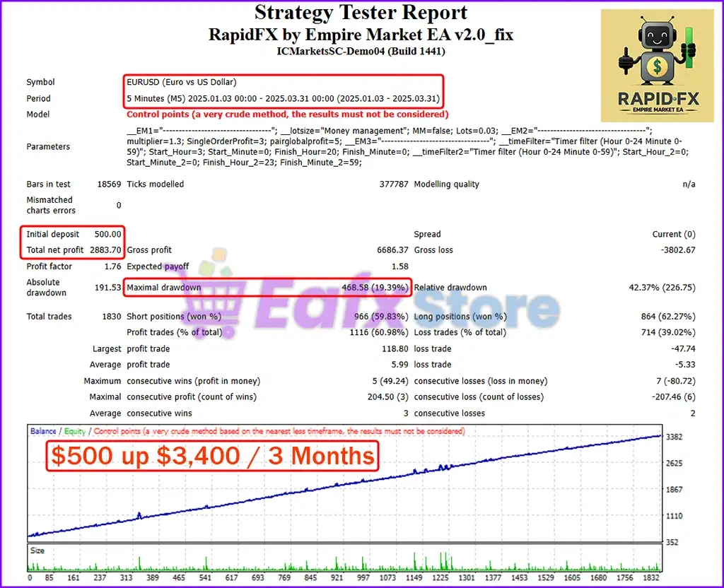
Task: Click the Relative drawdown value '42.37% (226.75)'
Action: click(x=662, y=287)
